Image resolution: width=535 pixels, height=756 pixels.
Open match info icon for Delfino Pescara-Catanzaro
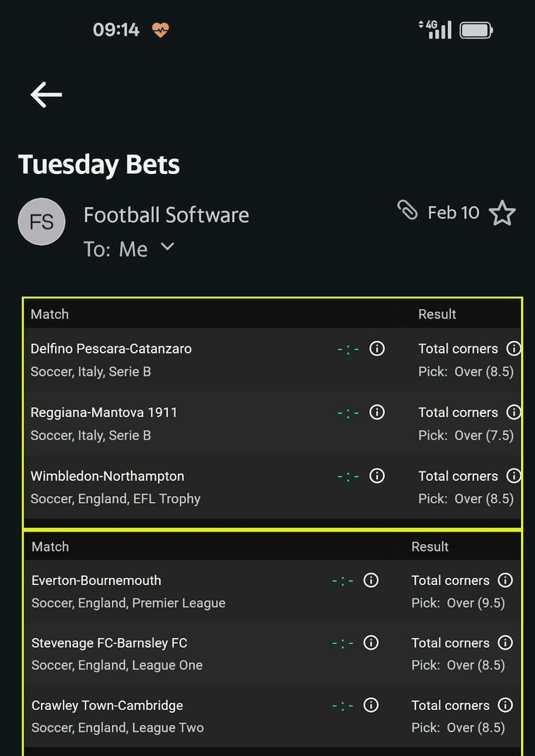coord(377,348)
